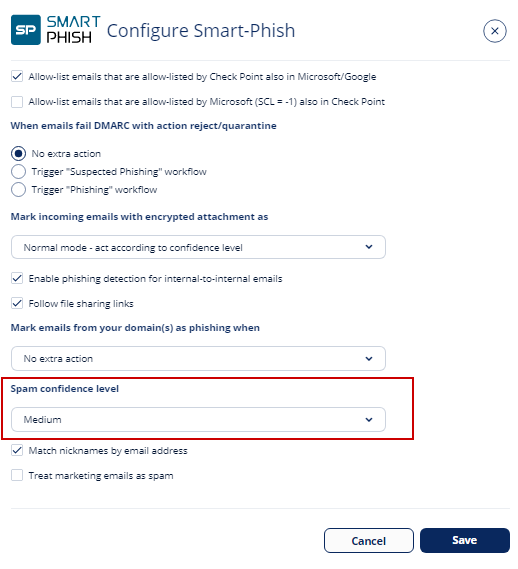Select Trigger "Suspected Phishing" workflow option
This screenshot has width=518, height=569.
pyautogui.click(x=19, y=172)
